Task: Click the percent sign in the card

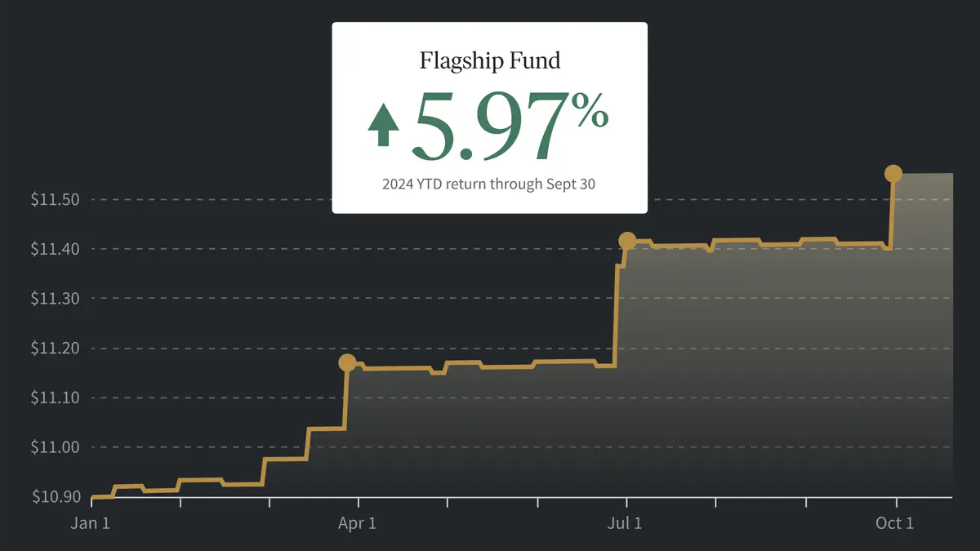Action: tap(590, 113)
